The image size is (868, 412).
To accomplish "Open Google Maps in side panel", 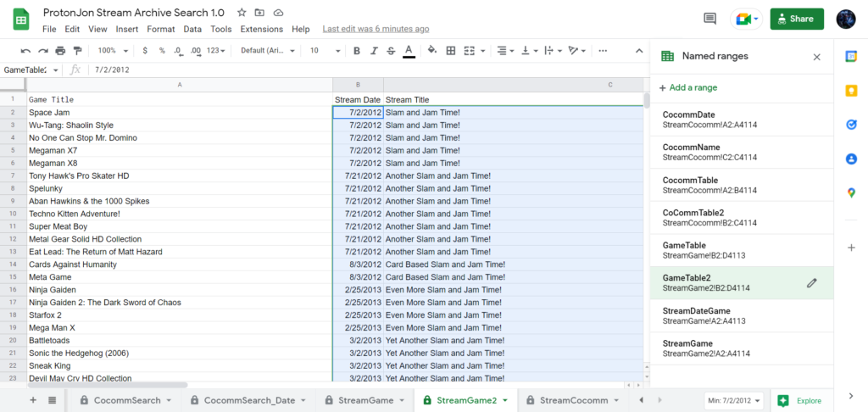I will pyautogui.click(x=851, y=192).
